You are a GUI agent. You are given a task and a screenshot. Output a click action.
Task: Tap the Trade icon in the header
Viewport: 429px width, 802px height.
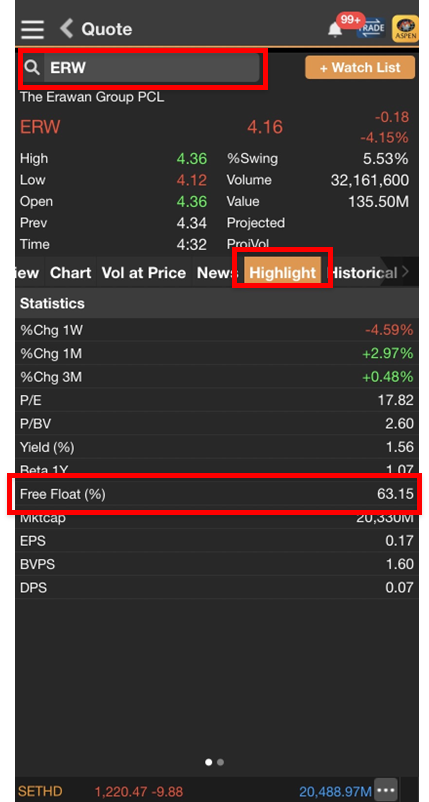[371, 28]
